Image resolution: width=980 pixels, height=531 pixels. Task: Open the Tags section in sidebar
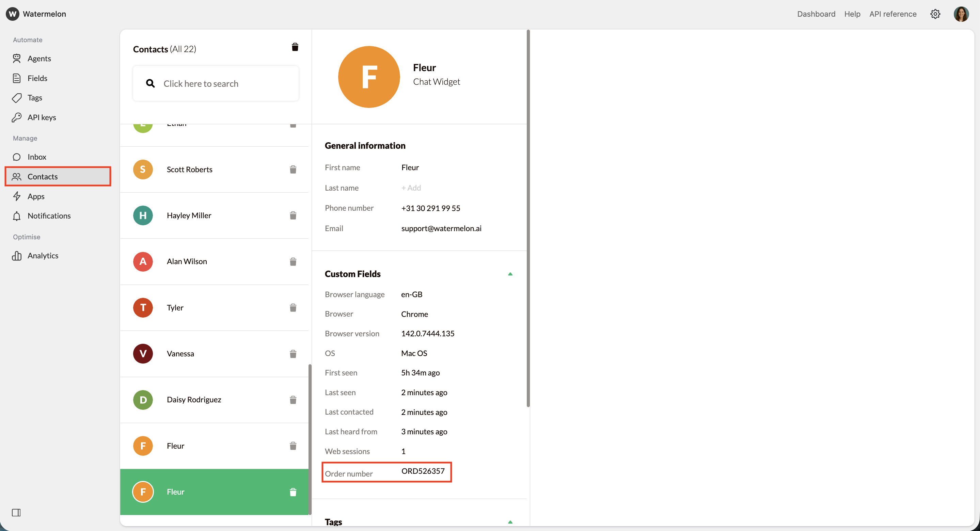[35, 98]
